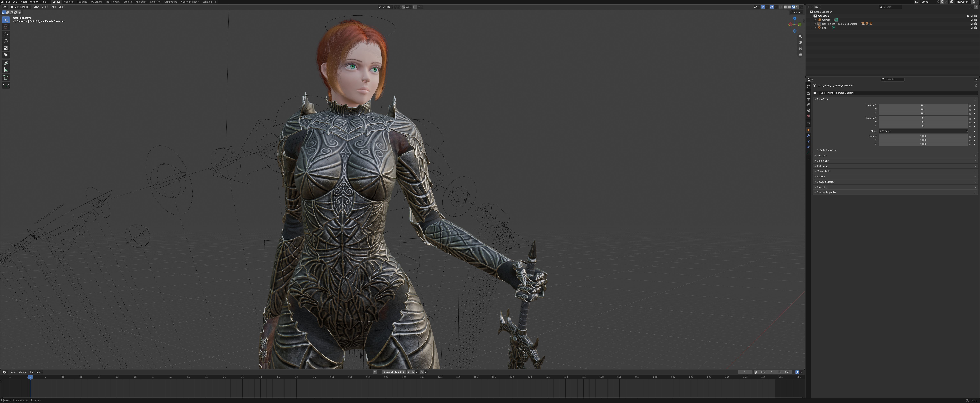Expand the Delta Transform panel

(828, 150)
